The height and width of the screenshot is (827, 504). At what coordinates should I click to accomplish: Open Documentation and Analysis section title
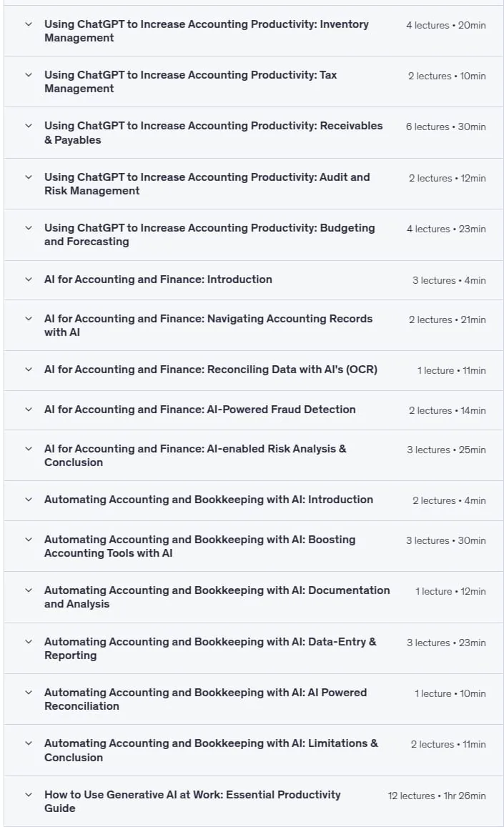coord(217,597)
